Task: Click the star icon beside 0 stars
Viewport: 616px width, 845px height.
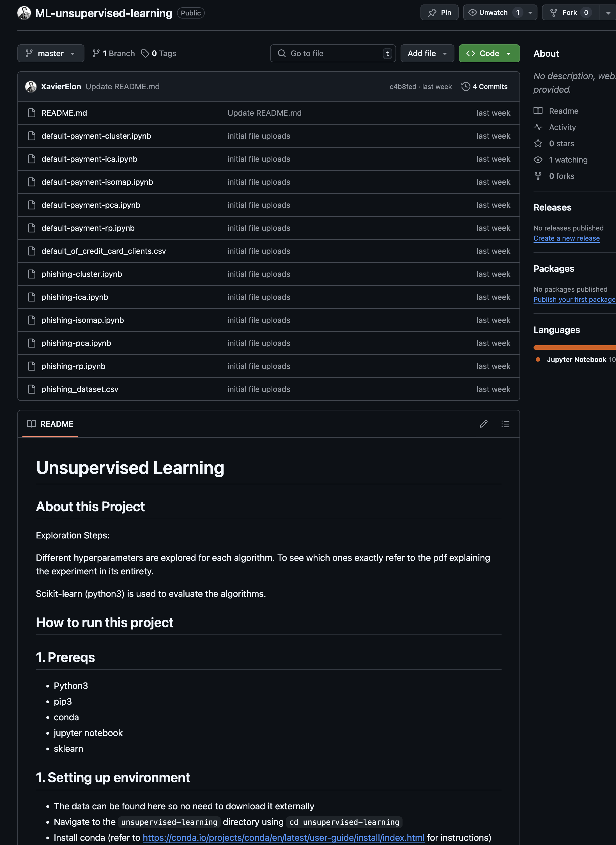Action: (538, 144)
